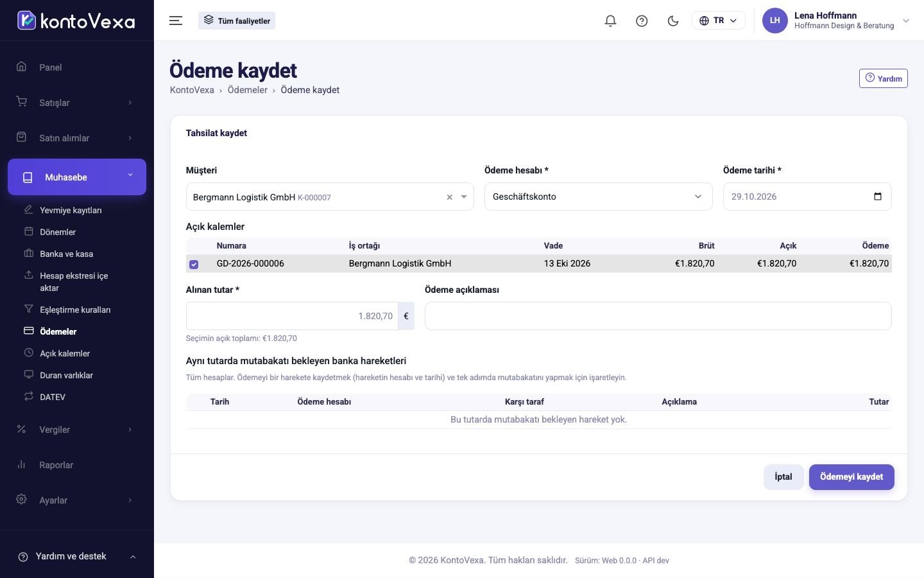Expand Yardım ve destek at sidebar bottom
The height and width of the screenshot is (578, 924).
coord(77,556)
